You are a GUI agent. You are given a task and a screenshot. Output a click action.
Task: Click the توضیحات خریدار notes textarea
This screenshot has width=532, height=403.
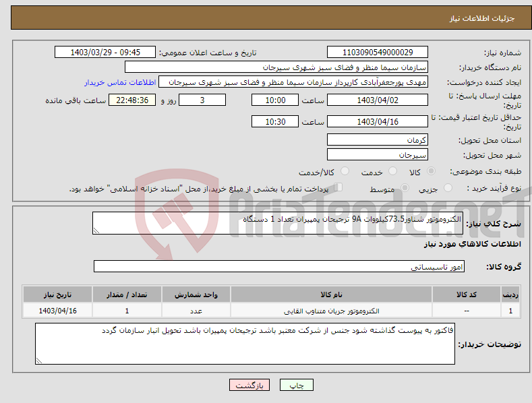point(245,344)
